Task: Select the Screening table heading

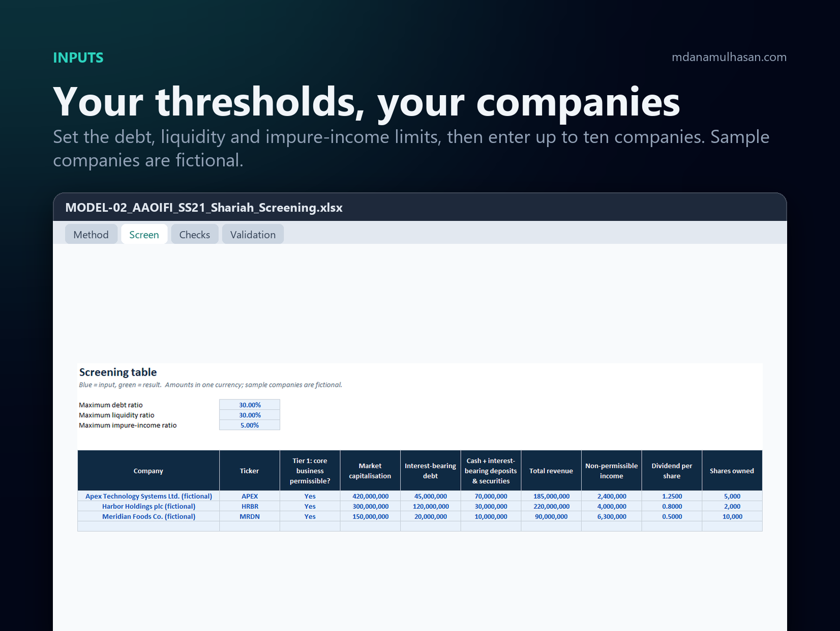Action: tap(118, 372)
